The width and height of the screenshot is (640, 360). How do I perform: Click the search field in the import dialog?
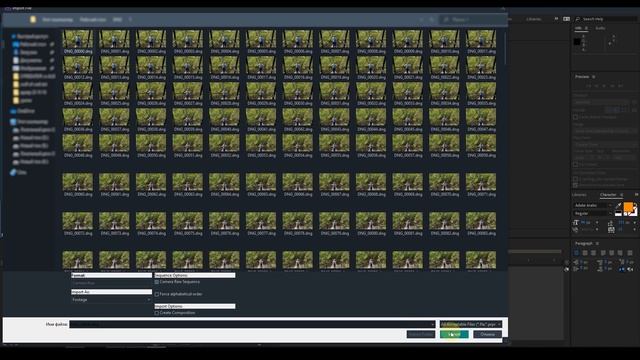point(473,19)
